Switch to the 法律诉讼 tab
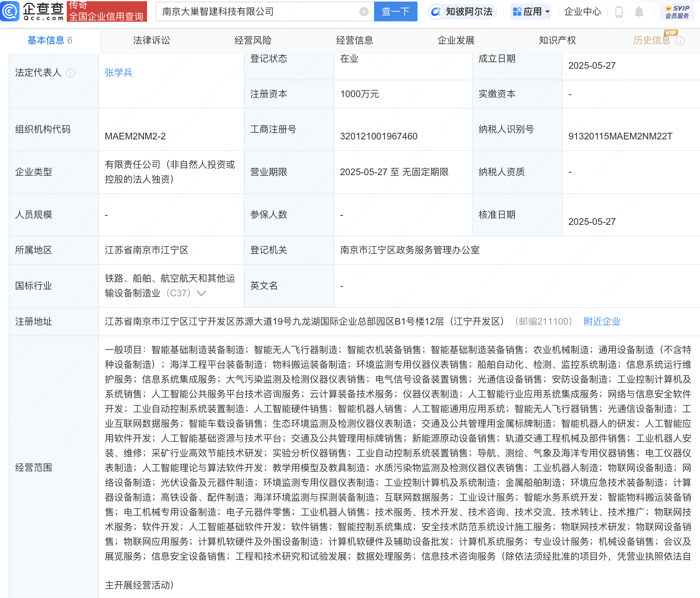 (151, 40)
